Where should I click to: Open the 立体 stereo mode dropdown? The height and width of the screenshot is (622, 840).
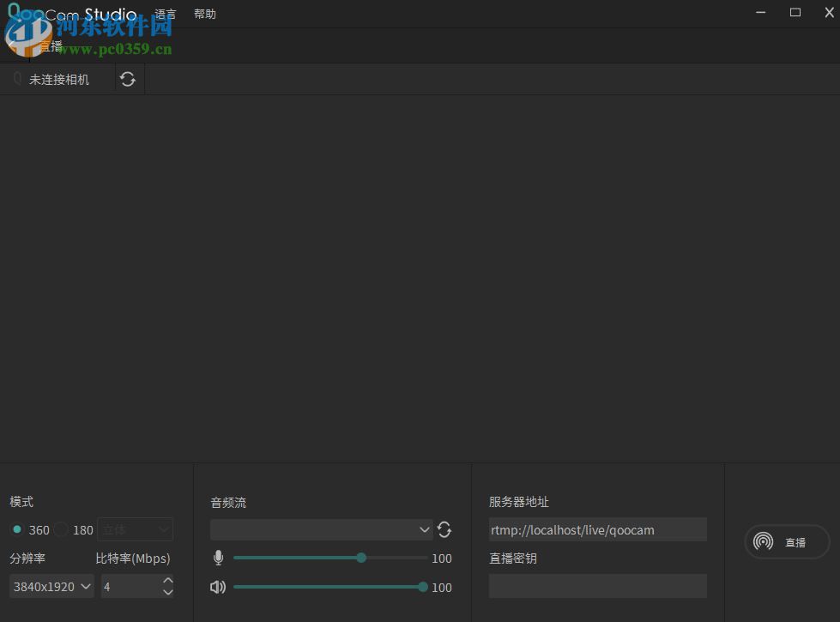point(135,528)
